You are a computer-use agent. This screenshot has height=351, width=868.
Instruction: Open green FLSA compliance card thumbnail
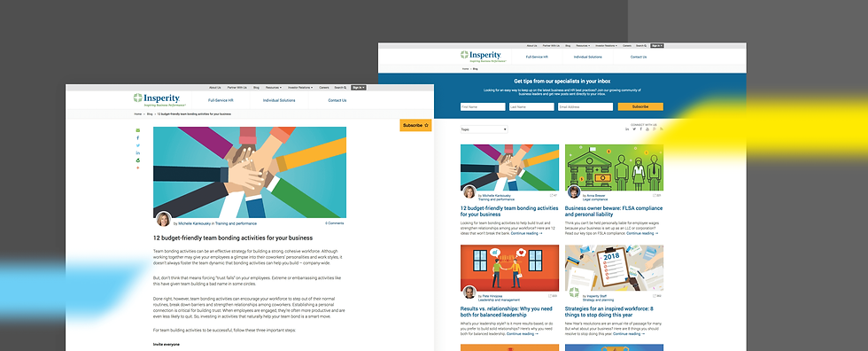[614, 168]
